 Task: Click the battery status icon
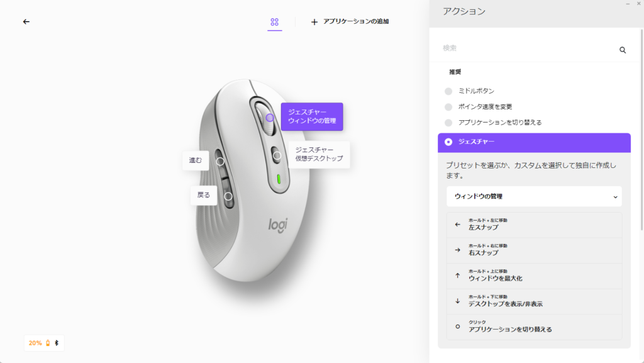point(48,343)
